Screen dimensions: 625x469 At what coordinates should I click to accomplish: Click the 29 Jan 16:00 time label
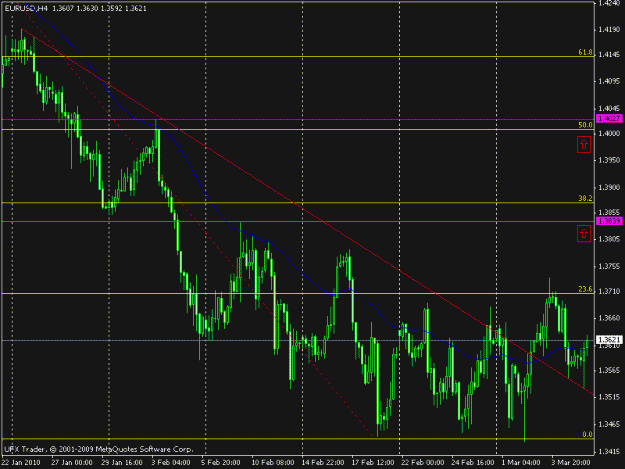point(122,462)
